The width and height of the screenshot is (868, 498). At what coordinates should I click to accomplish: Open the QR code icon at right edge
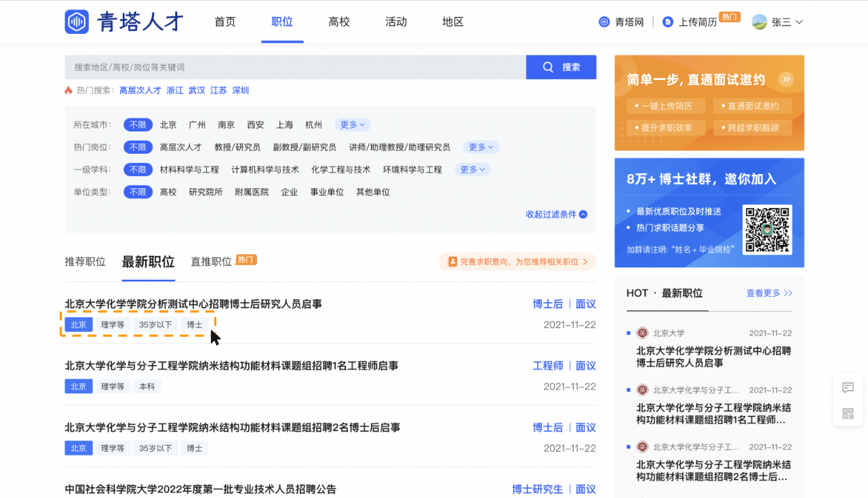pos(848,413)
